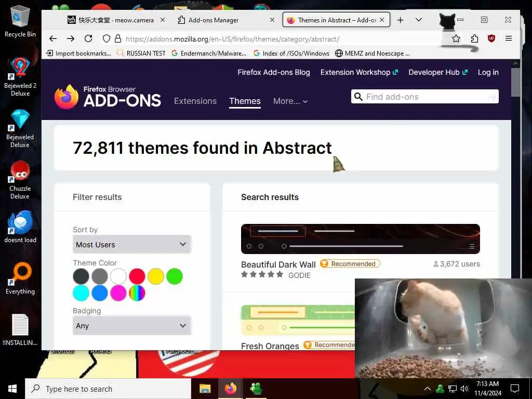The width and height of the screenshot is (532, 399).
Task: Open Import bookmarks bookmark
Action: tap(78, 54)
